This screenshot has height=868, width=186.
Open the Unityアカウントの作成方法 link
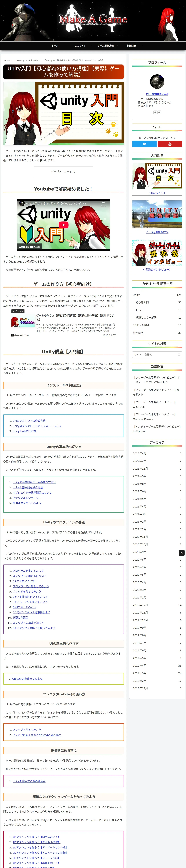29,421
